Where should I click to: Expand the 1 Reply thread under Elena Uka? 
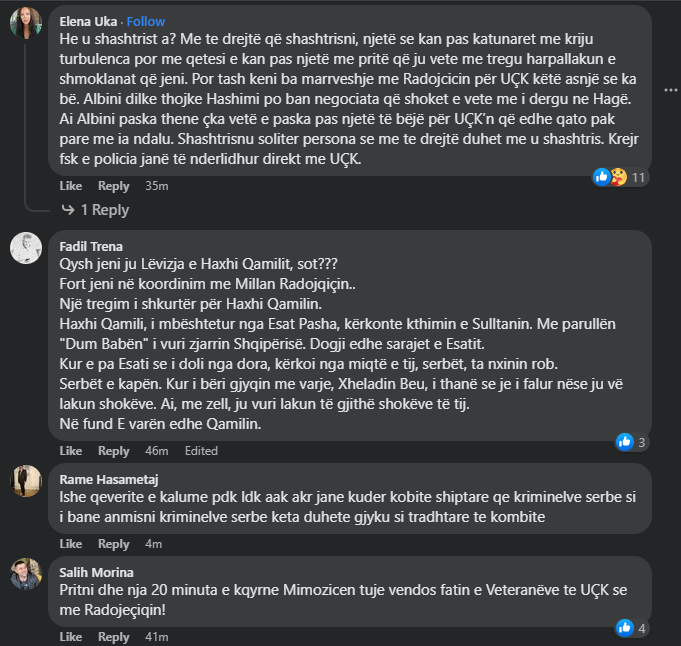tap(105, 210)
